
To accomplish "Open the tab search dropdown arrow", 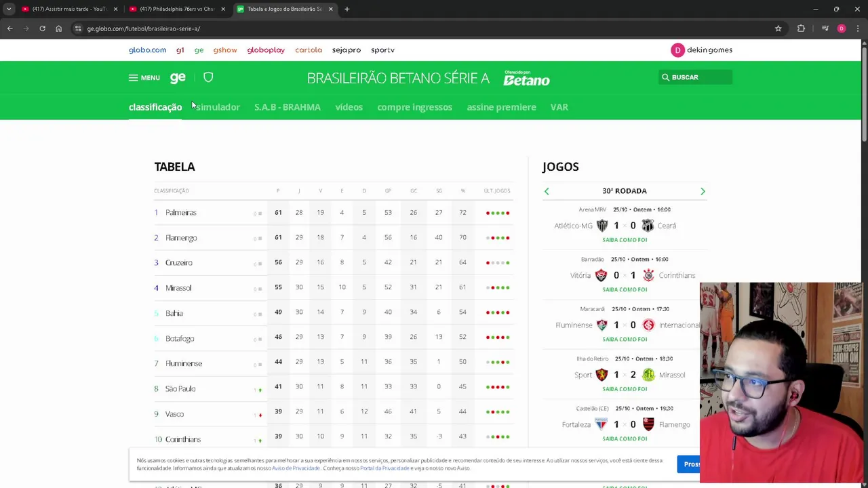I will tap(9, 9).
